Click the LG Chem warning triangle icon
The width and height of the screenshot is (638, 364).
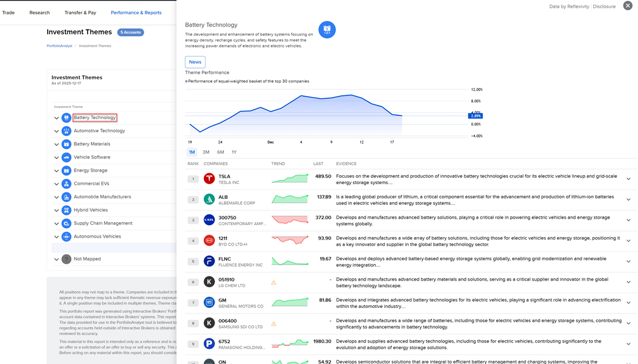[274, 282]
